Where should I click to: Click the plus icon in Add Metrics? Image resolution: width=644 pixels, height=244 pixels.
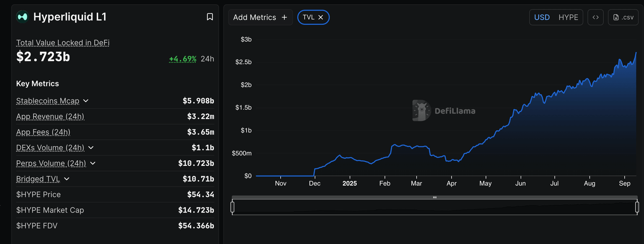point(284,17)
